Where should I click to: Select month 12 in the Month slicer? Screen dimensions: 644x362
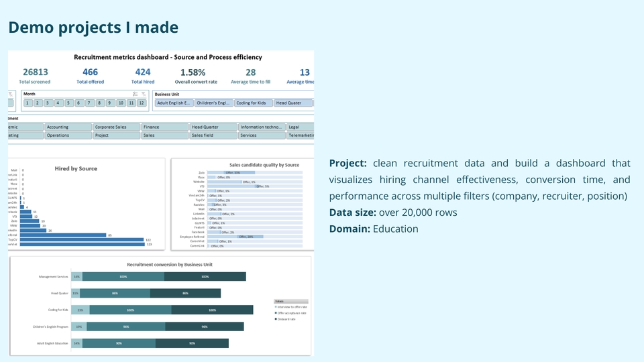142,103
